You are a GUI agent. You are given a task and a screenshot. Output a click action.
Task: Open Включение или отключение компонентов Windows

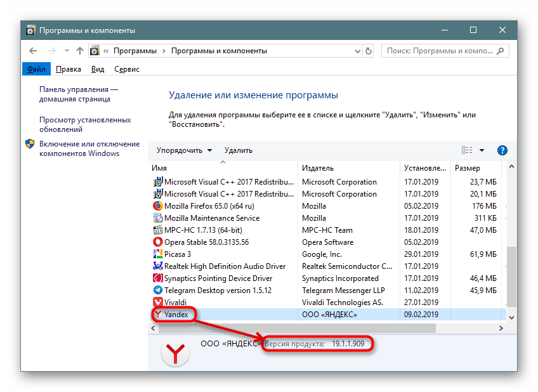click(x=89, y=148)
